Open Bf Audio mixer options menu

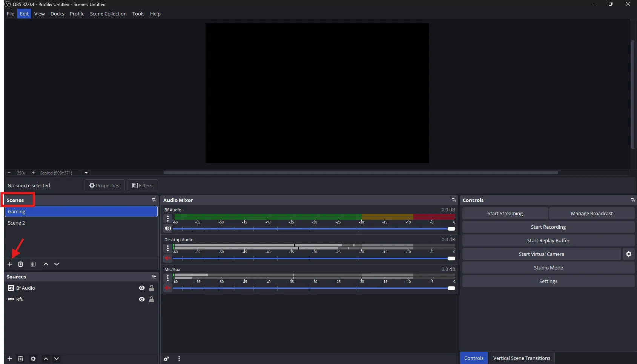pyautogui.click(x=168, y=219)
